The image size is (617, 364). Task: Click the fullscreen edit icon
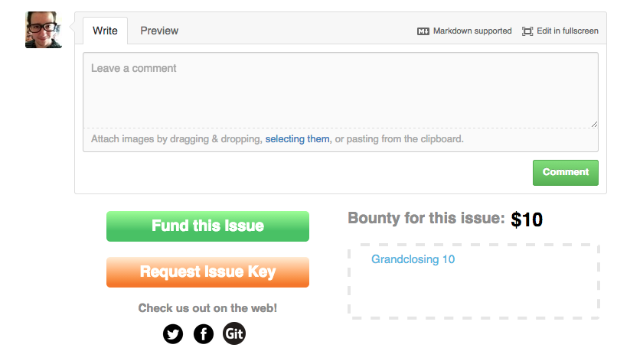(527, 31)
